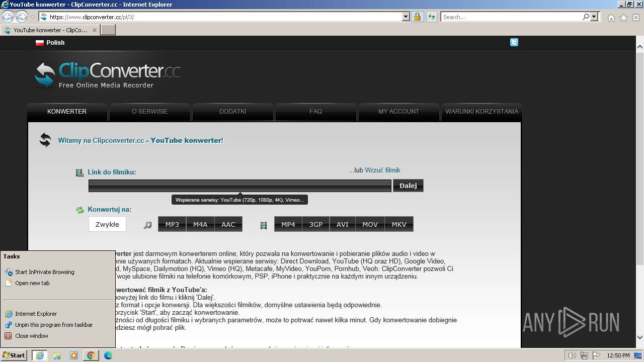Open the recent pages dropdown arrow

click(33, 17)
